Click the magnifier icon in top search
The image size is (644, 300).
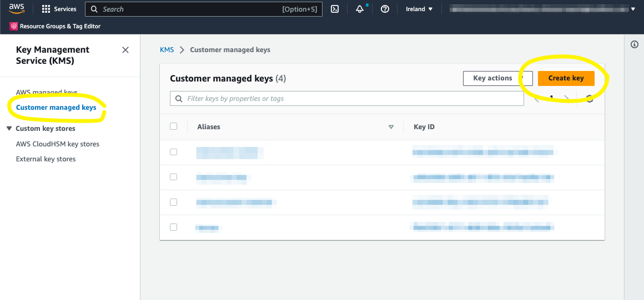click(x=94, y=9)
